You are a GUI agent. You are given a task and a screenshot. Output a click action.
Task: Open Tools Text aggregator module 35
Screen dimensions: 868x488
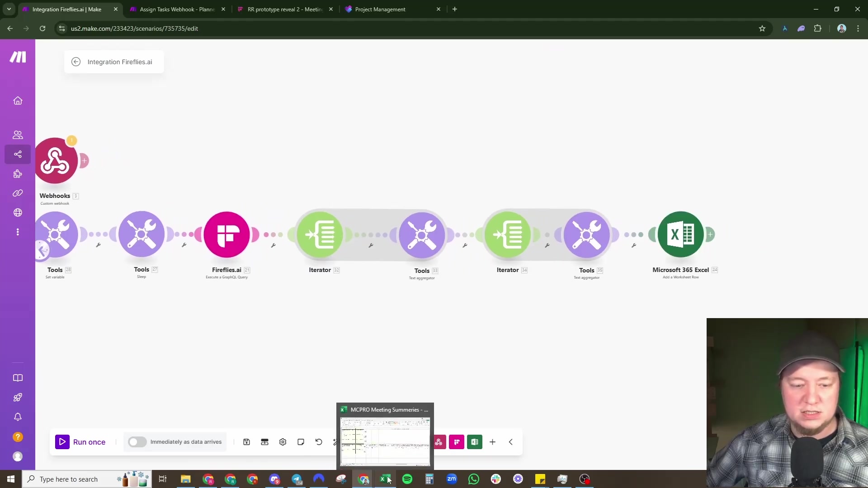(586, 235)
